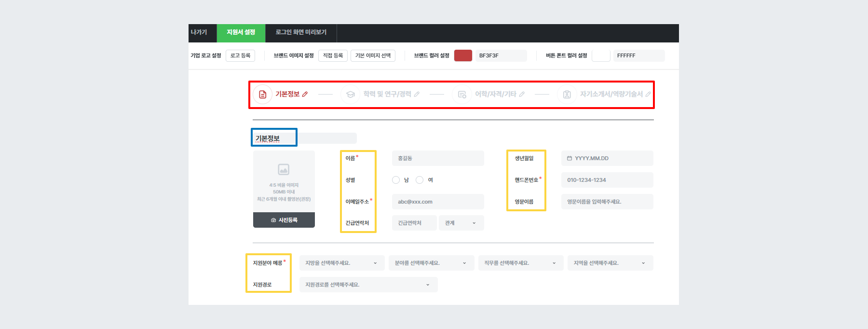Screen dimensions: 868x329
Task: Click the 로고 등록 button
Action: (x=240, y=55)
